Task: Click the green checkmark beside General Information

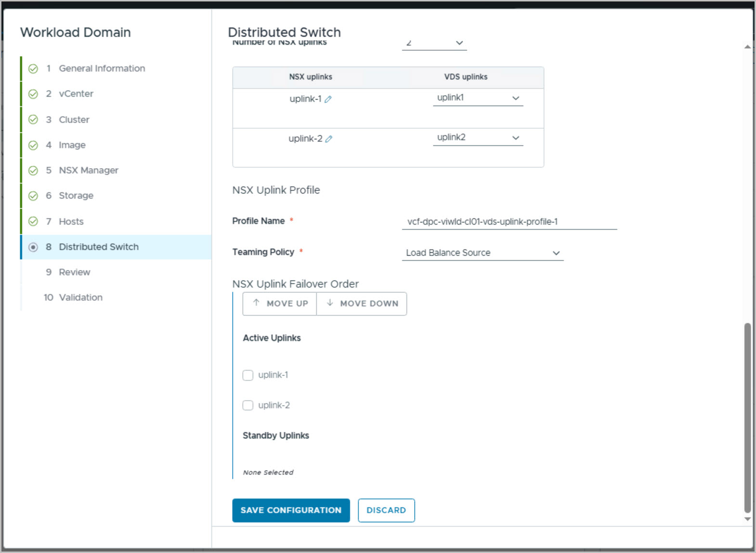Action: tap(33, 69)
